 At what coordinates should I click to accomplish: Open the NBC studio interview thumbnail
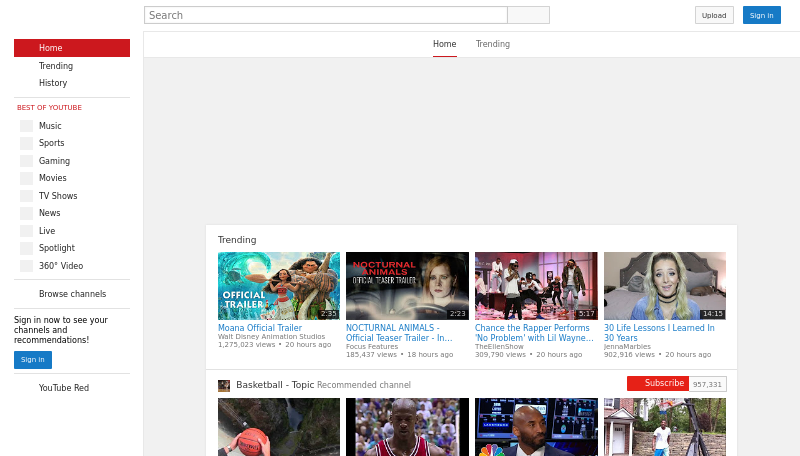[536, 427]
